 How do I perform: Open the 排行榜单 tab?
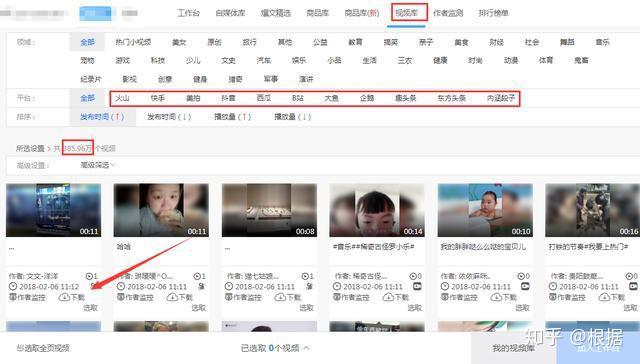point(494,13)
